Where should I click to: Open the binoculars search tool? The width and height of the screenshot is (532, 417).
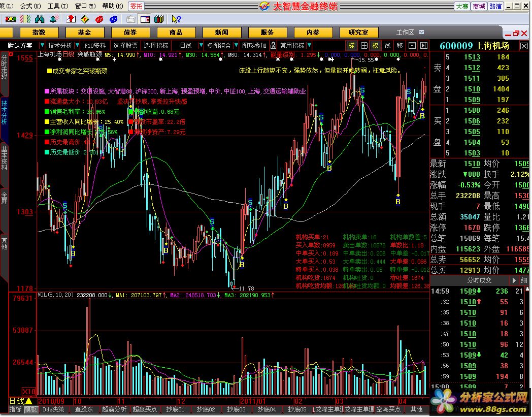pos(40,19)
